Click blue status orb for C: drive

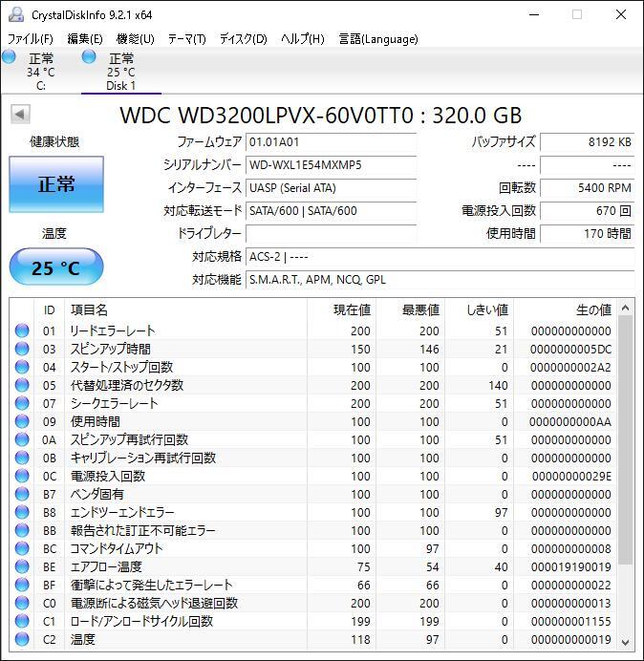click(x=9, y=57)
